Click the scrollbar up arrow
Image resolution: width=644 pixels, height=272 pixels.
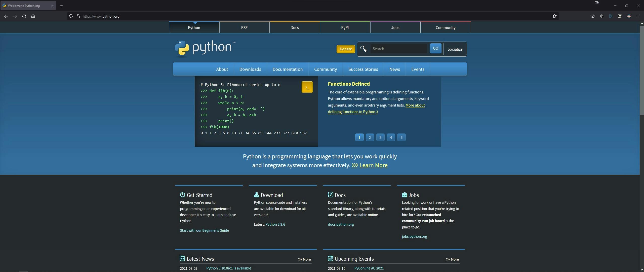point(642,23)
